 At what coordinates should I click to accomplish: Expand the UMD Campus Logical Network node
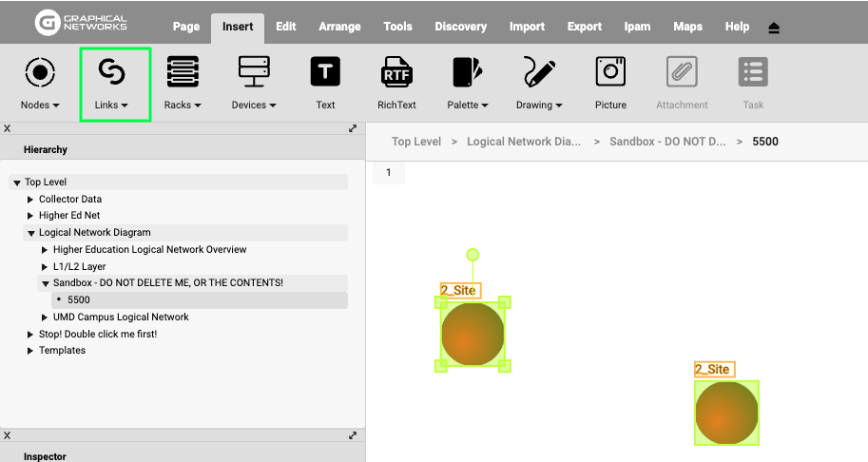coord(45,318)
